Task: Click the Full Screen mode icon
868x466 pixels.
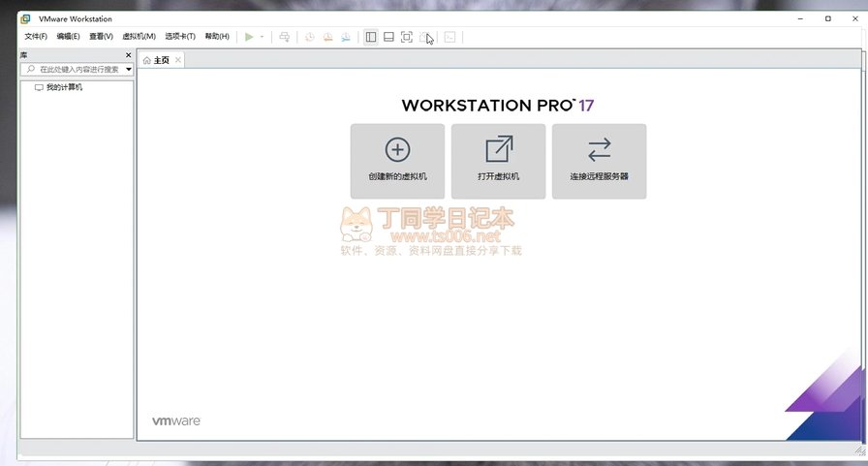Action: (407, 37)
